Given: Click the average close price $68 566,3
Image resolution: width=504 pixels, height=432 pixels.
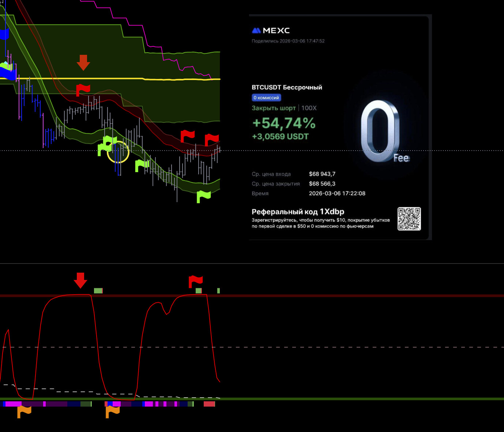Looking at the screenshot, I should coord(322,184).
